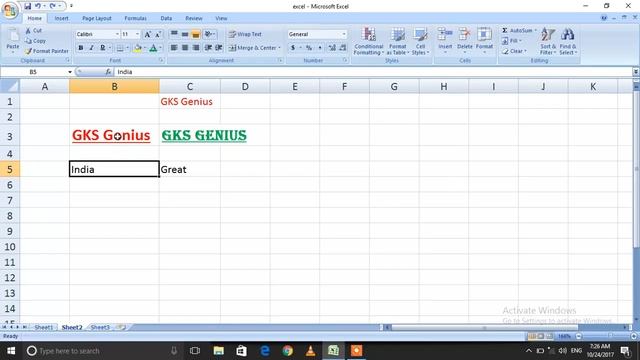640x360 pixels.
Task: Open the Formulas tab
Action: [x=135, y=18]
